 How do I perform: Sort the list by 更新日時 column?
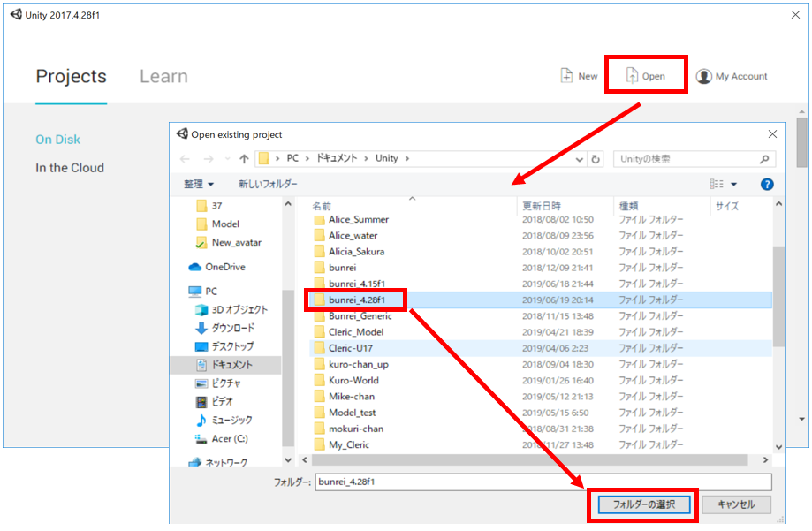click(x=541, y=206)
